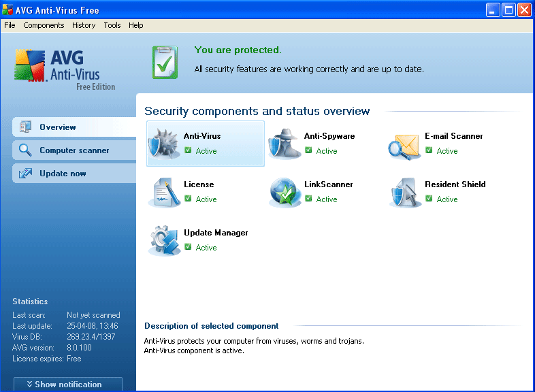
Task: Expand the Show notification panel
Action: click(68, 385)
